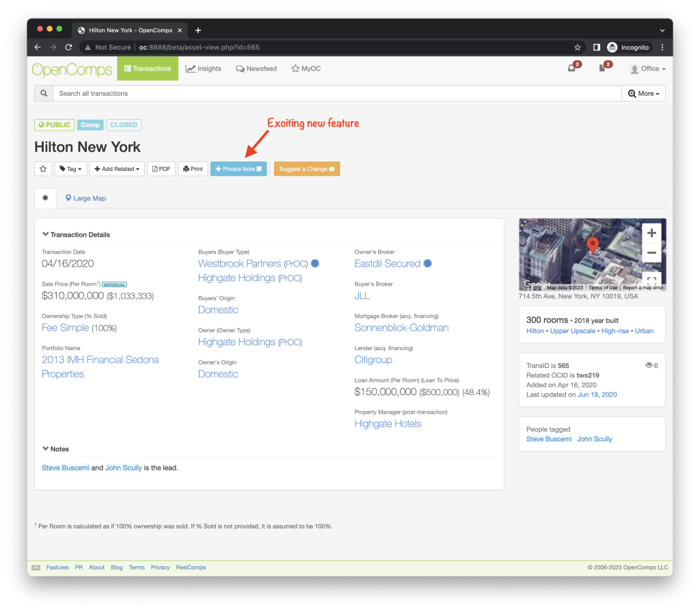This screenshot has width=700, height=612.
Task: Open Highgate Holdings buyer link
Action: click(x=237, y=278)
